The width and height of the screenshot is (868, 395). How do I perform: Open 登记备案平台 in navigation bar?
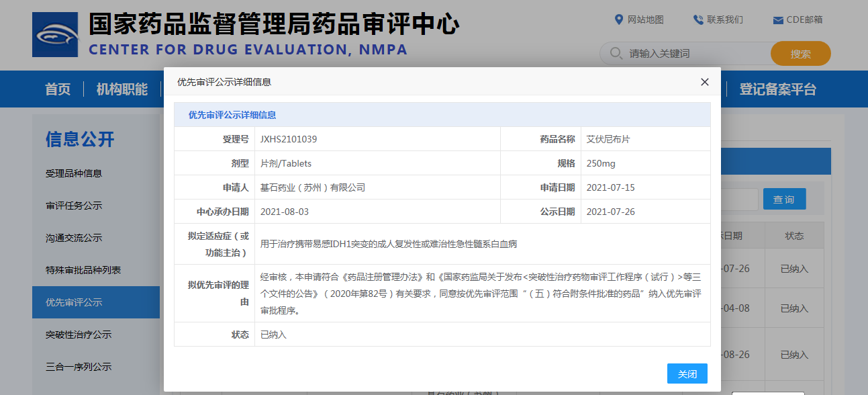777,89
